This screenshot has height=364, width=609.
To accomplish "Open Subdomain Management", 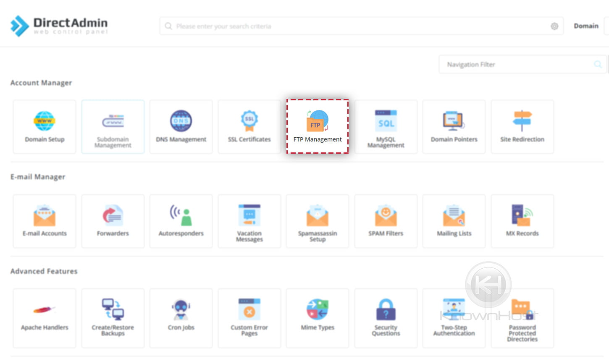I will pyautogui.click(x=113, y=126).
